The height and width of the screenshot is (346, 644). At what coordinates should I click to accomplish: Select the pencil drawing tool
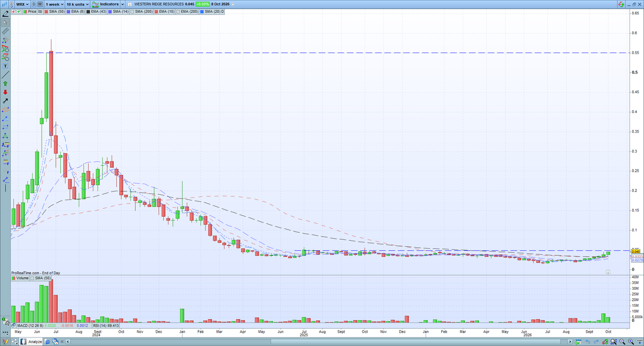[x=5, y=14]
